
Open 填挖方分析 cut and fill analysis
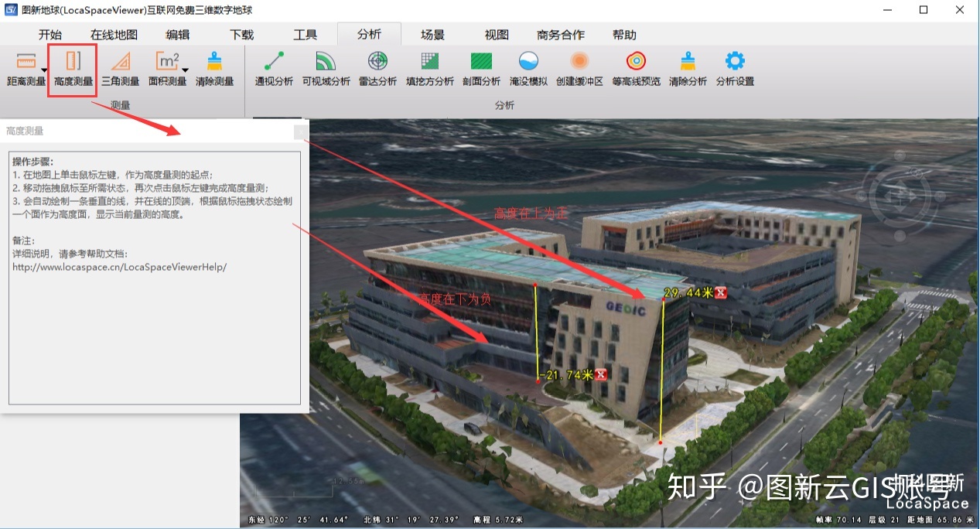pos(429,69)
